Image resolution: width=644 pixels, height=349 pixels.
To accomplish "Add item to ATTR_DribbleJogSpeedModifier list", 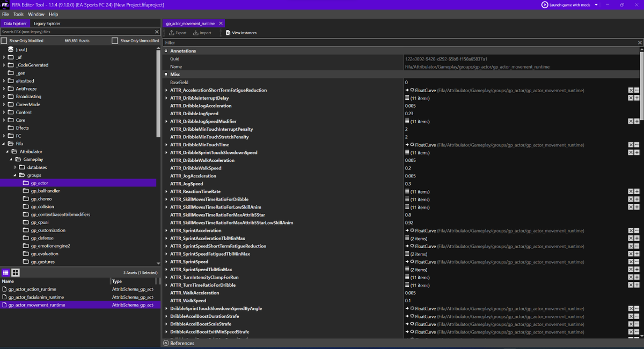I will point(637,122).
